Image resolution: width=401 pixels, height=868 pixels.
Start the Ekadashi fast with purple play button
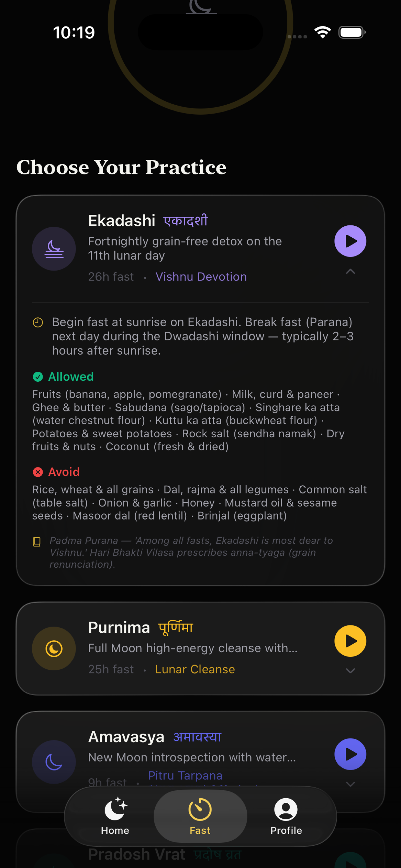[350, 241]
